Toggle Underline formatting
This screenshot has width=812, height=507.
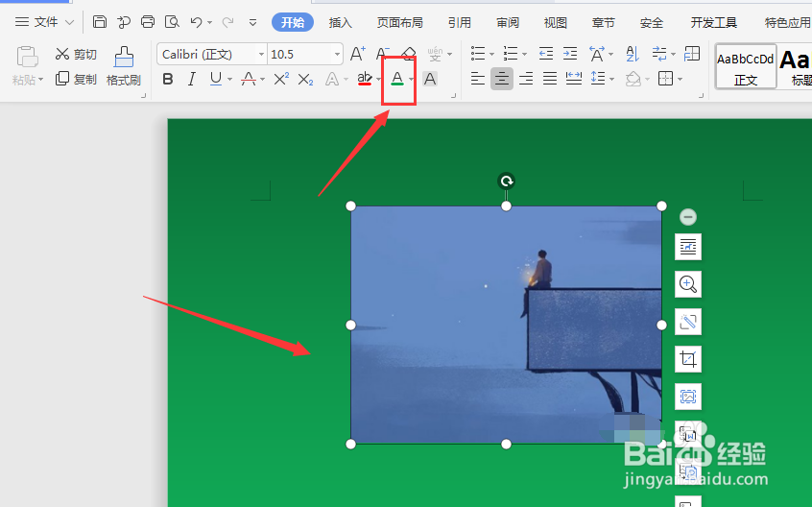pyautogui.click(x=215, y=79)
